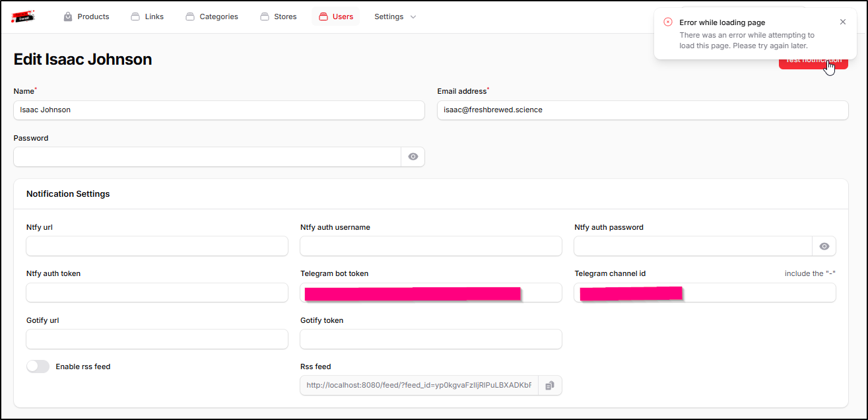The image size is (868, 420).
Task: Open the Stores page
Action: (x=285, y=17)
